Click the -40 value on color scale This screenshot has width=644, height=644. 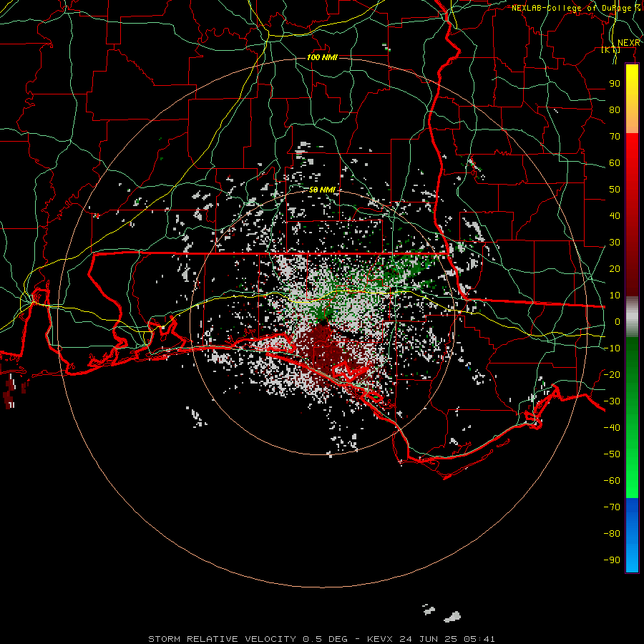(x=612, y=428)
